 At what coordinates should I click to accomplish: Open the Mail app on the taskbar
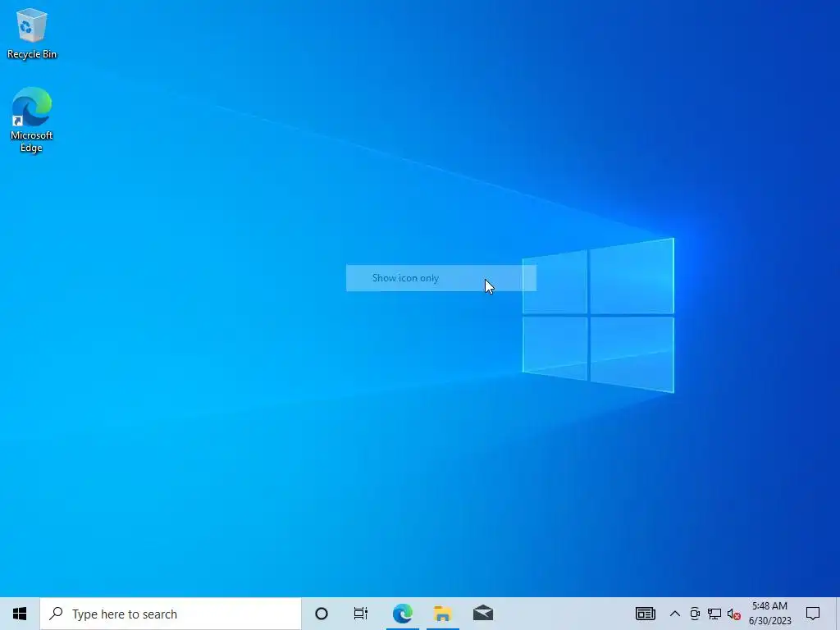click(x=483, y=614)
